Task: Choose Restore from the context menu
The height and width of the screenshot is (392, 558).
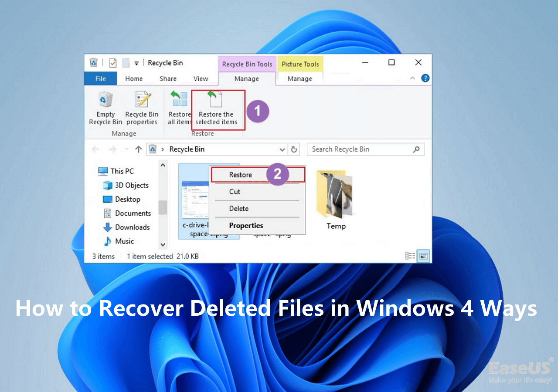Action: 258,175
